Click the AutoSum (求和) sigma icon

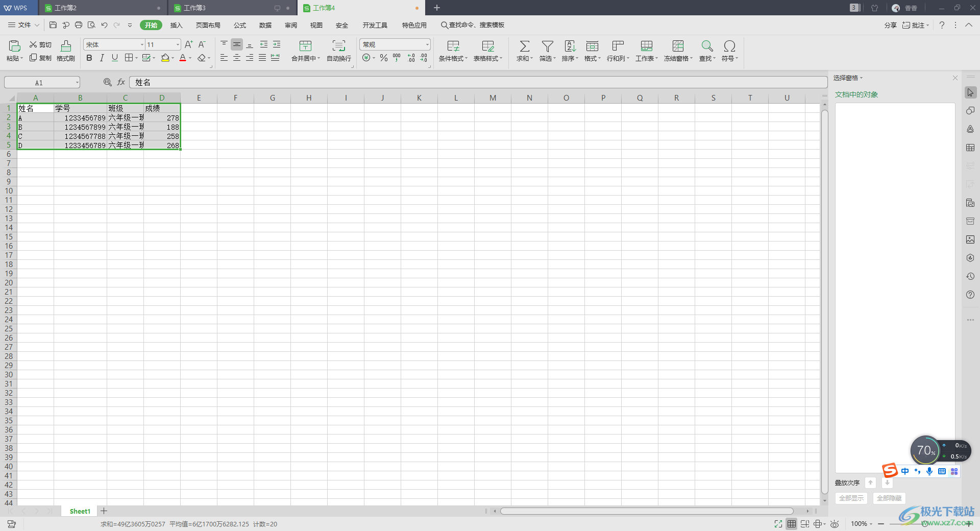coord(524,46)
